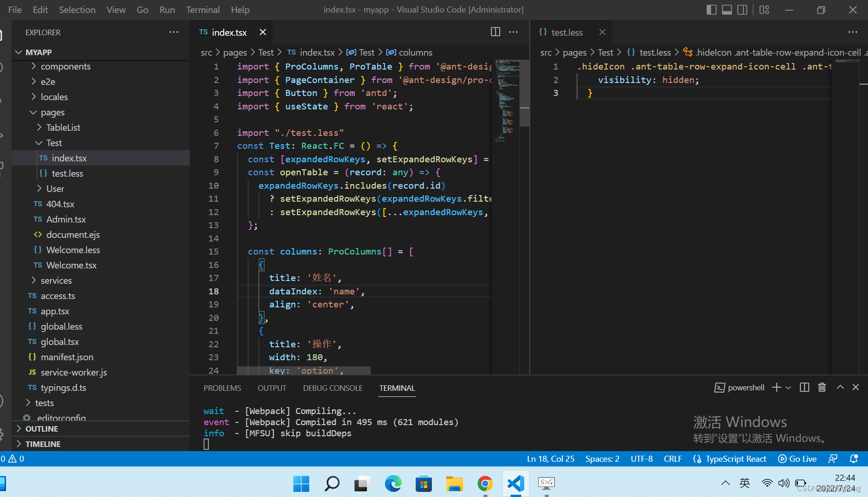This screenshot has height=497, width=868.
Task: Show hidden tray icons chevron
Action: coord(725,483)
